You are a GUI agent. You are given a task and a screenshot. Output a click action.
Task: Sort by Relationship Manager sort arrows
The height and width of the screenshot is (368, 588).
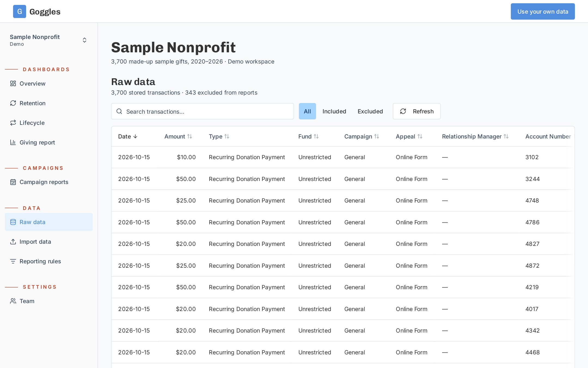[506, 136]
